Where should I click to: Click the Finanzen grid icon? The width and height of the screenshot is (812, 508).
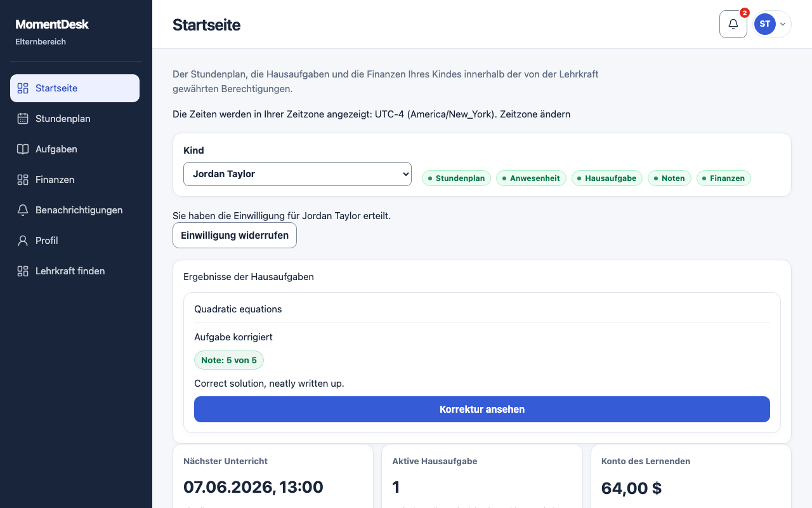[23, 180]
